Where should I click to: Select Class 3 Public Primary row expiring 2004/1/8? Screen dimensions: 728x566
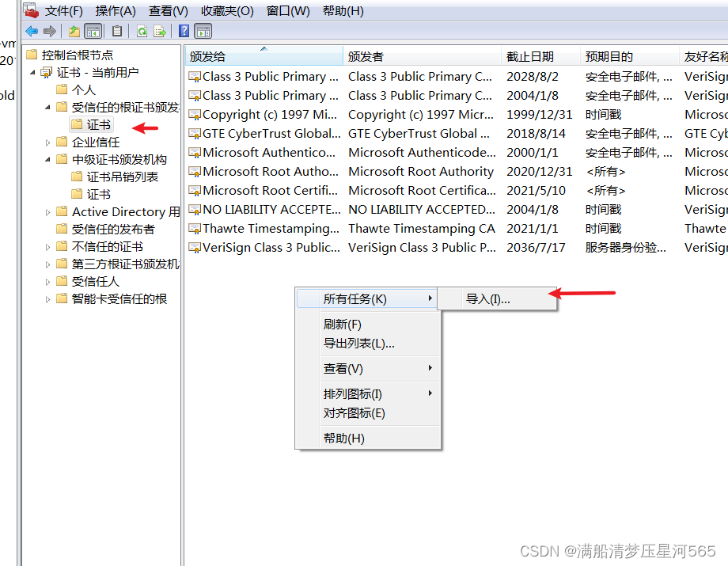[457, 96]
